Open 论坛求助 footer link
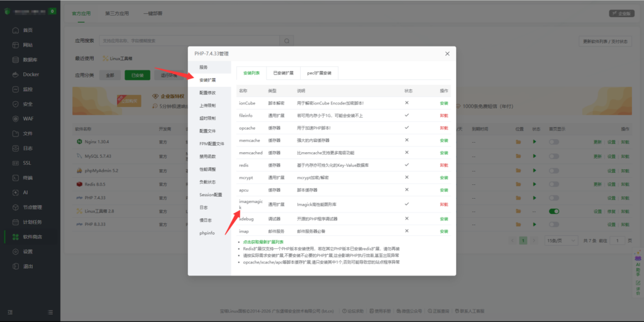 pyautogui.click(x=353, y=311)
